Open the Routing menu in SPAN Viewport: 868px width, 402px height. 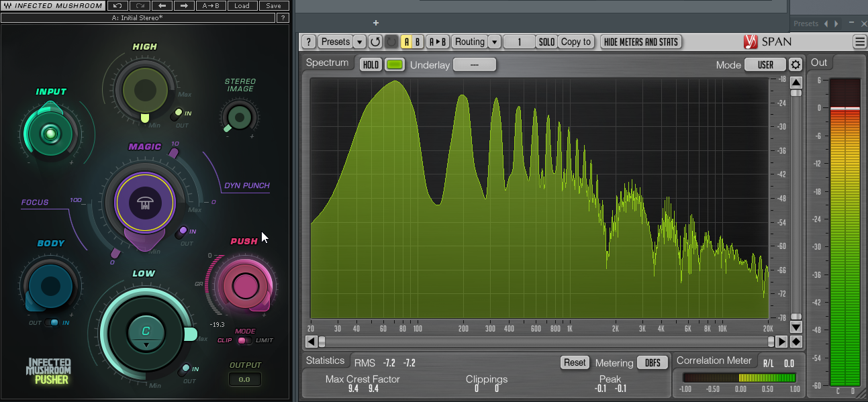(470, 42)
